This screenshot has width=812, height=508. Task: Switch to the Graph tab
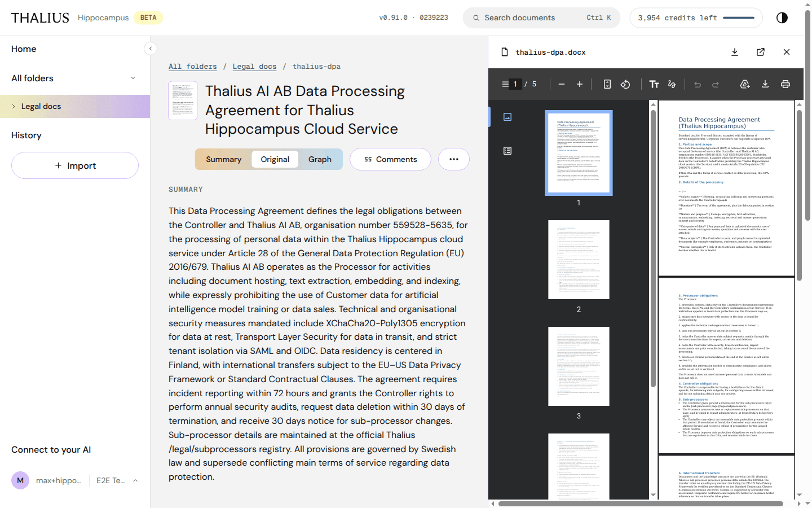[320, 159]
